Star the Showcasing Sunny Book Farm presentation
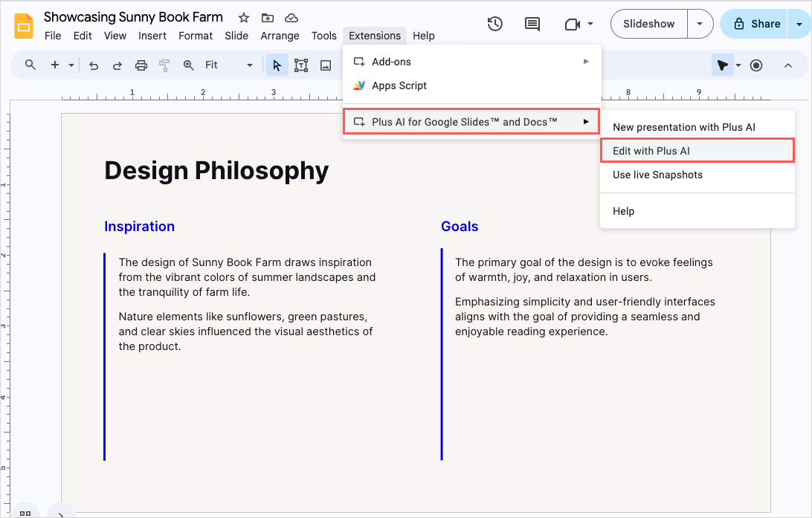812x518 pixels. (243, 18)
